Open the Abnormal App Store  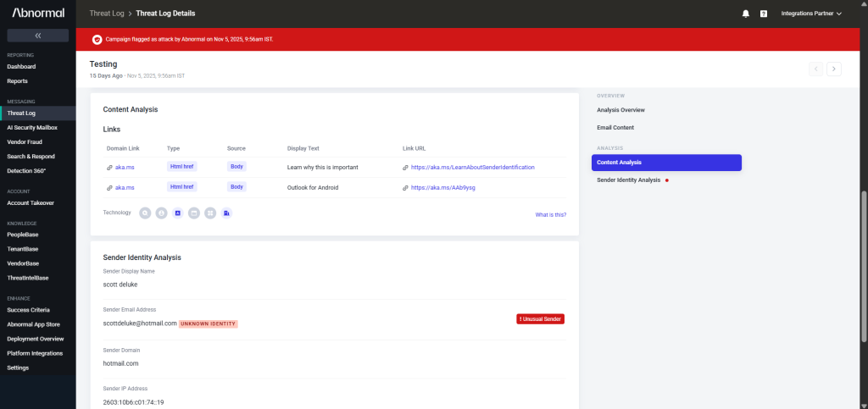[x=34, y=324]
